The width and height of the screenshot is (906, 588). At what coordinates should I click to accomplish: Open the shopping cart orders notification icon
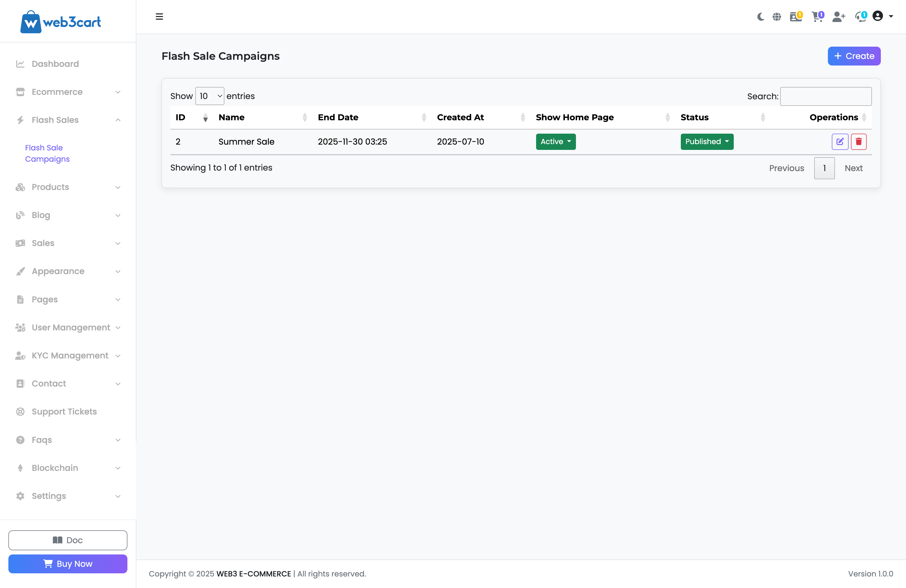[817, 17]
